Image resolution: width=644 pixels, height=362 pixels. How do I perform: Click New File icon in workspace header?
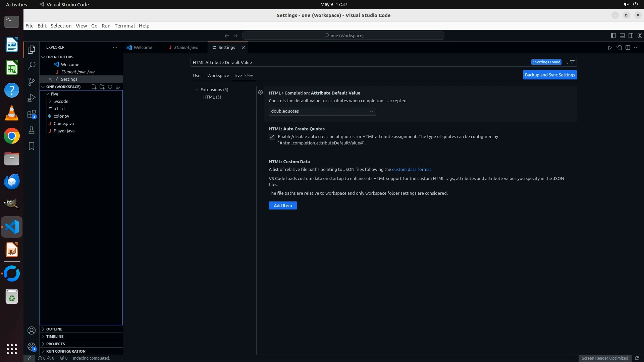coord(94,87)
